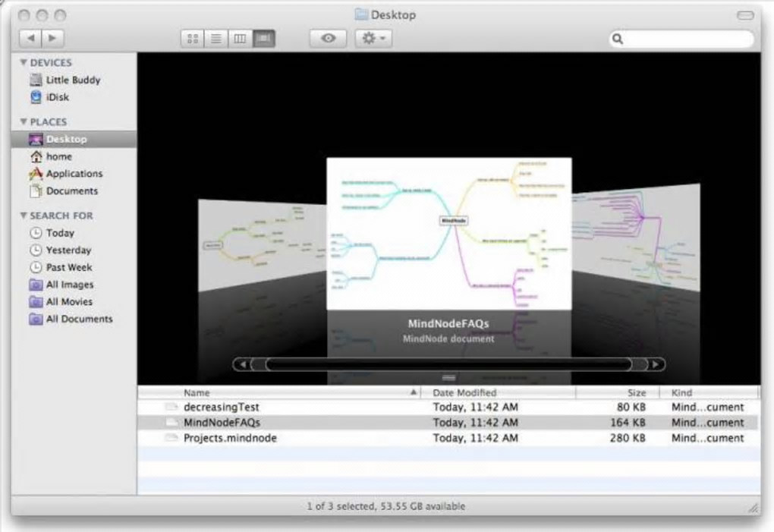Screen dimensions: 774x532
Task: Click the 80 KB size cell
Action: click(631, 407)
